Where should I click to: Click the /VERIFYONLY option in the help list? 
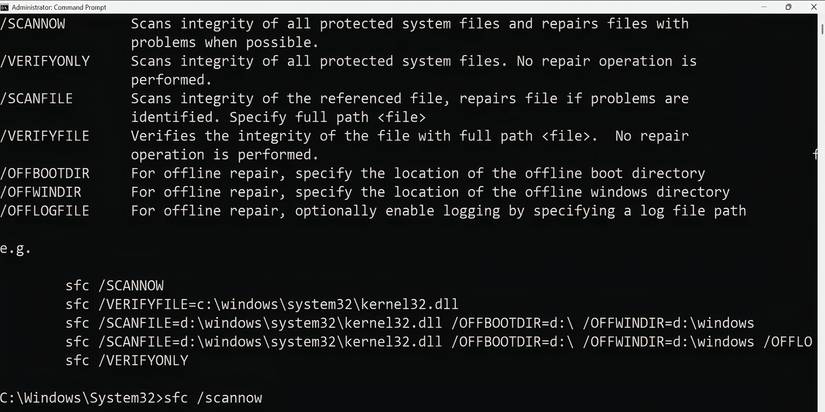[45, 61]
